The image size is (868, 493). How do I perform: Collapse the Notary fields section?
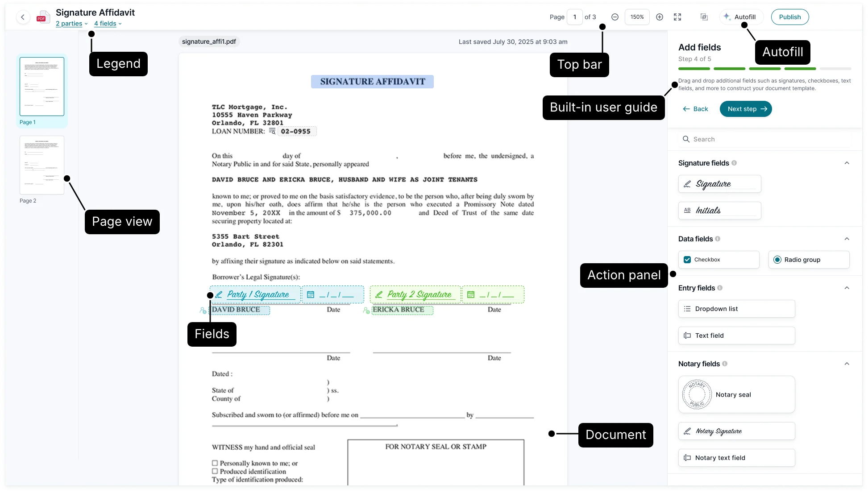(847, 364)
